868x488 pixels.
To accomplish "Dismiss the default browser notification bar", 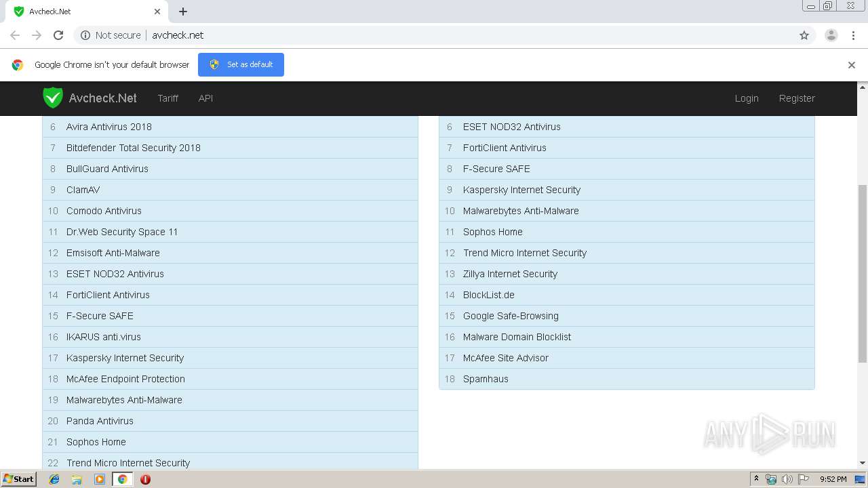I will point(852,65).
